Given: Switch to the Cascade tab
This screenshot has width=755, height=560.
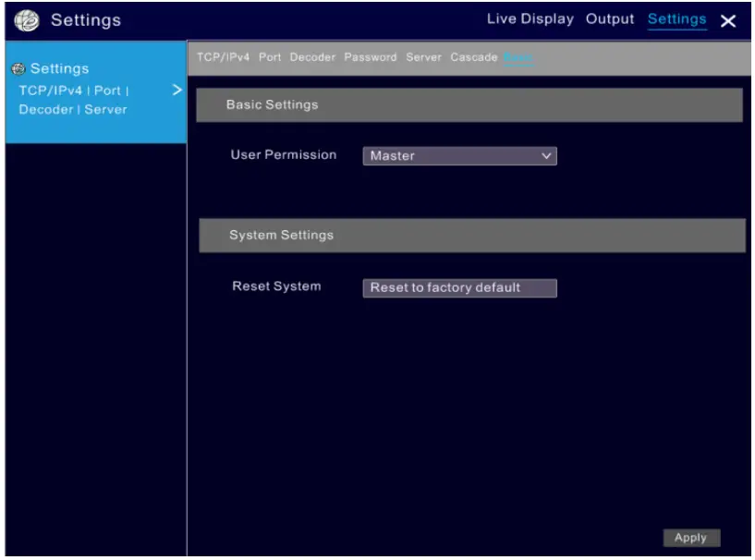Looking at the screenshot, I should pyautogui.click(x=474, y=57).
